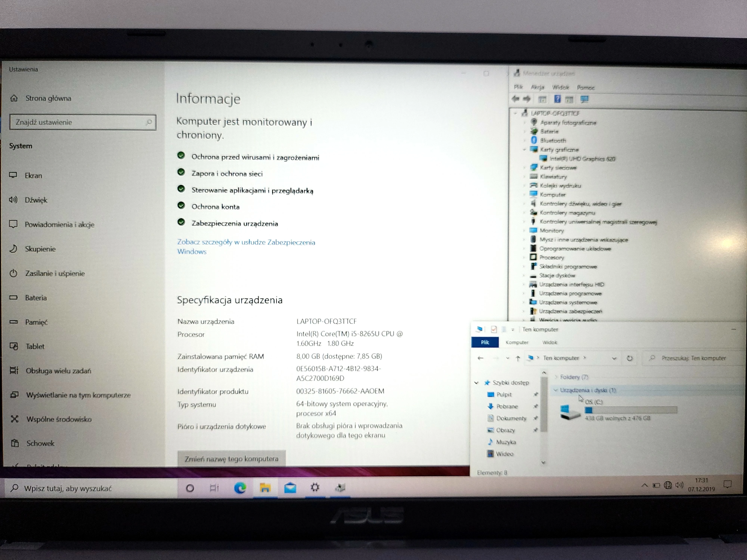
Task: Open the notification center icon
Action: 728,485
